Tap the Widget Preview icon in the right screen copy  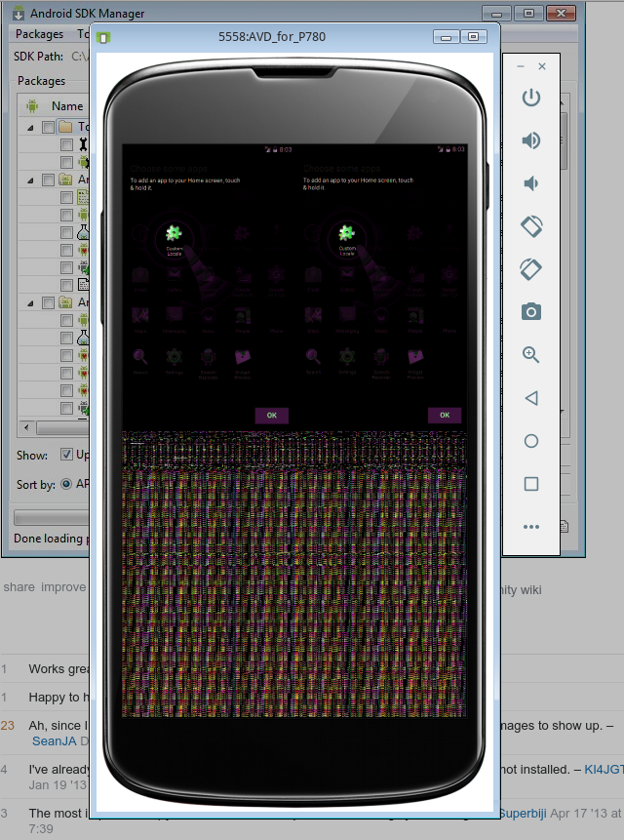pyautogui.click(x=415, y=356)
